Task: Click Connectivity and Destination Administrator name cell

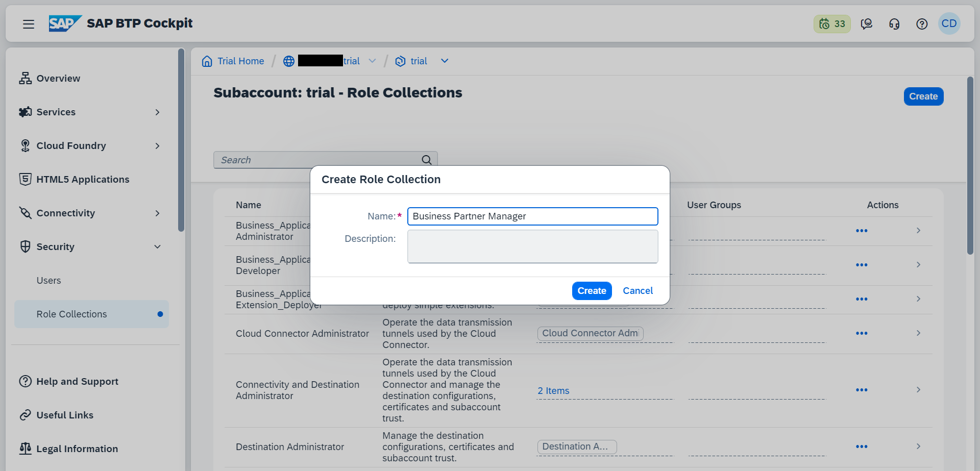Action: (298, 390)
